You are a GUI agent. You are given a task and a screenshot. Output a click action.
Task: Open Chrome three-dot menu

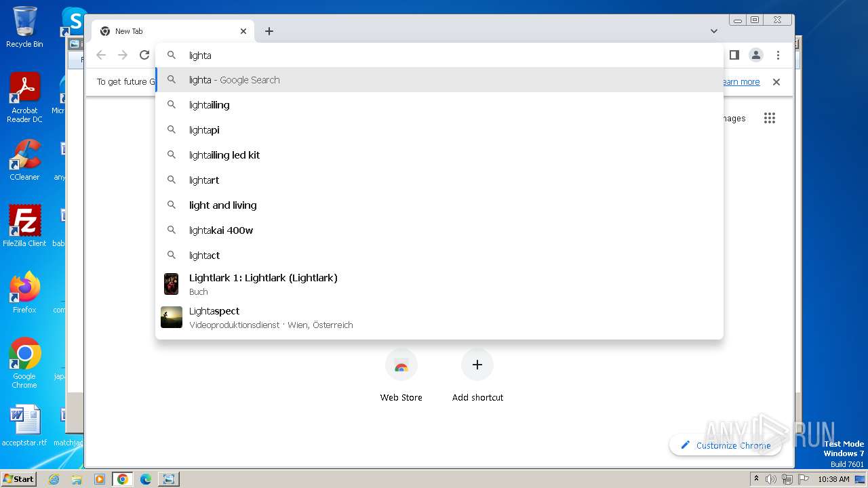coord(778,55)
